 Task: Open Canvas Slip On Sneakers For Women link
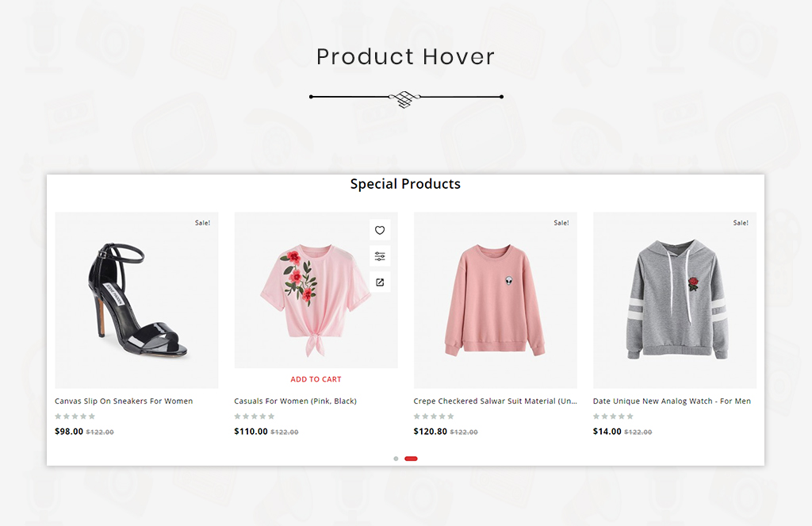[124, 401]
